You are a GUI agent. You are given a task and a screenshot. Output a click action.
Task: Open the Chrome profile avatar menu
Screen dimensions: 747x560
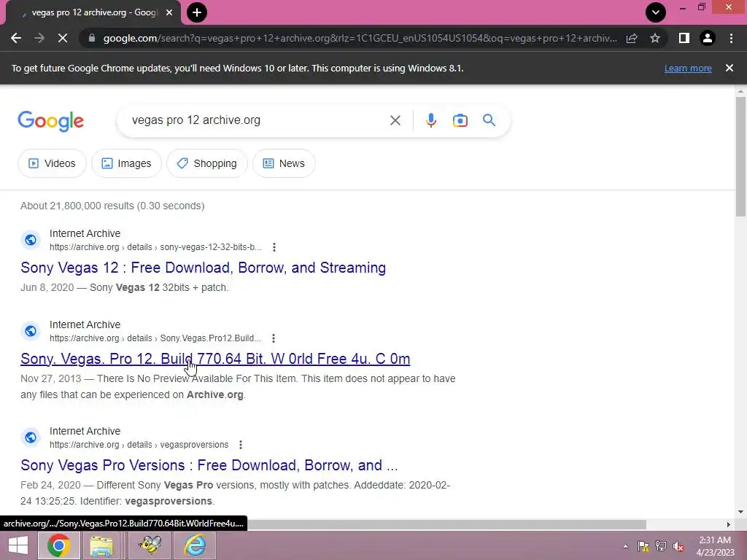tap(708, 38)
